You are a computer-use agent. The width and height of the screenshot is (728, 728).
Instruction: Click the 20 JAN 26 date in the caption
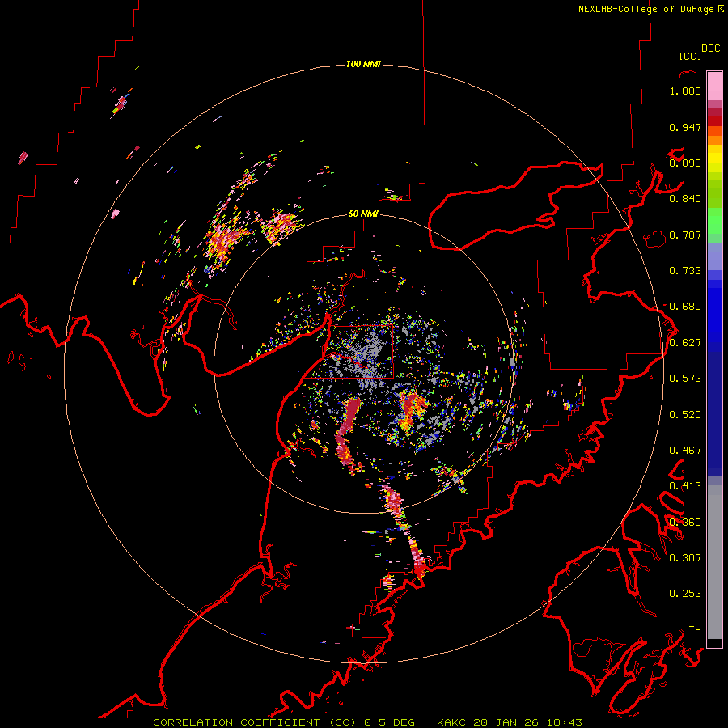506,722
